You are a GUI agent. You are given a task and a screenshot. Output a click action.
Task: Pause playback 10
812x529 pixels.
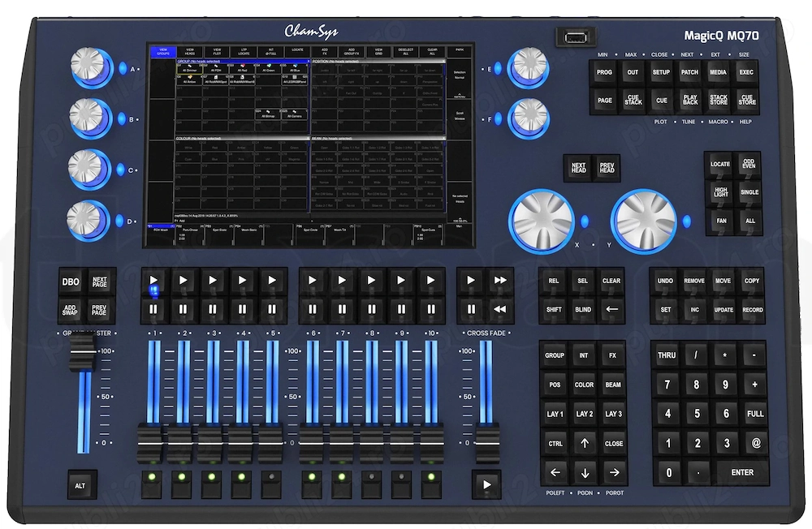click(x=431, y=309)
